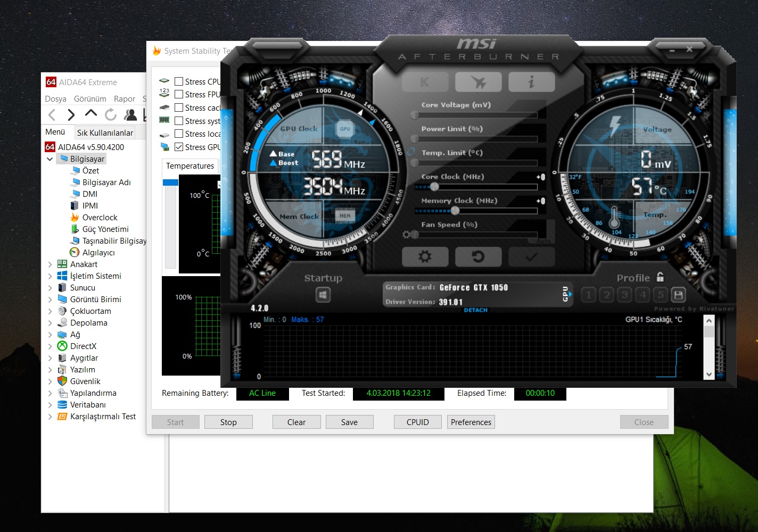The image size is (758, 532).
Task: Enable Stress system memory checkbox
Action: tap(179, 121)
